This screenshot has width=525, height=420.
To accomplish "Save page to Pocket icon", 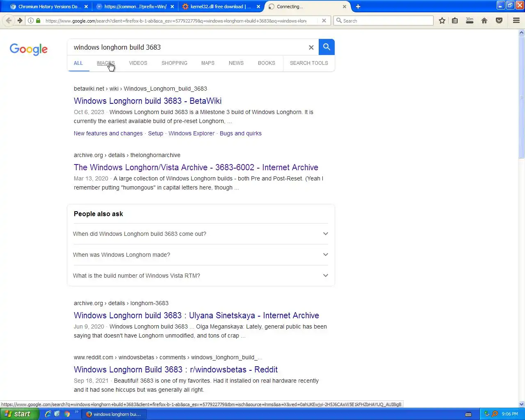I will point(499,21).
